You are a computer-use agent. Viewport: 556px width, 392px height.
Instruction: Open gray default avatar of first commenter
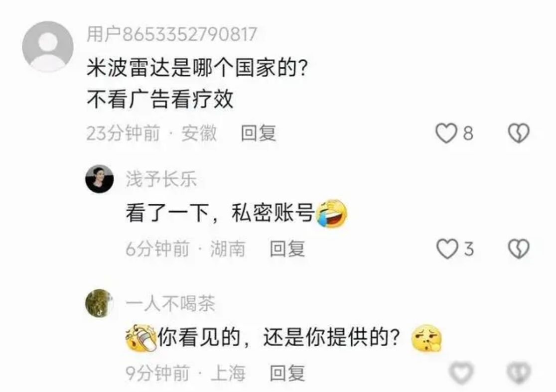[x=48, y=47]
